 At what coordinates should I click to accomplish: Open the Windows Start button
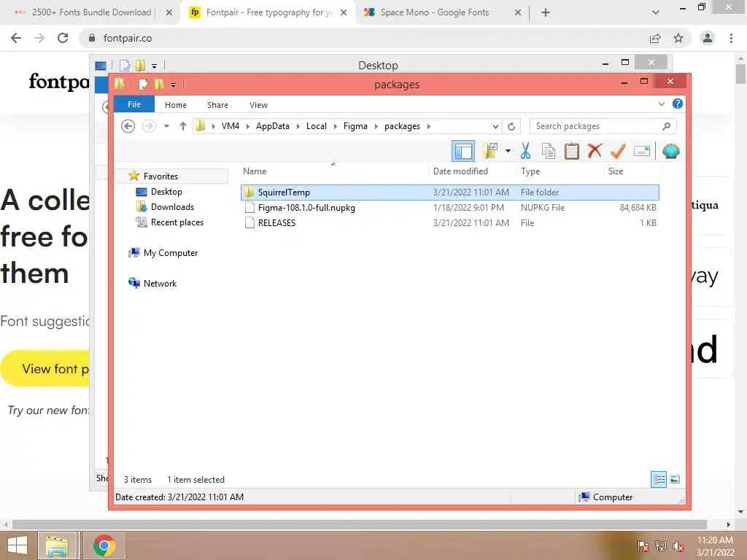pos(18,545)
